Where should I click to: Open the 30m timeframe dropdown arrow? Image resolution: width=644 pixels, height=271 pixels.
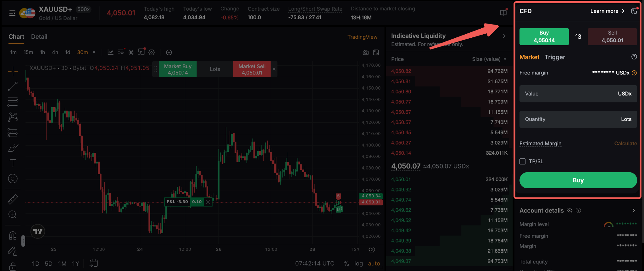94,52
